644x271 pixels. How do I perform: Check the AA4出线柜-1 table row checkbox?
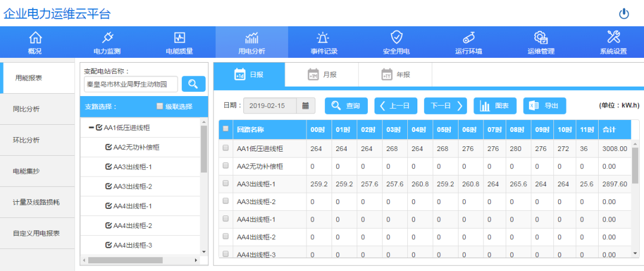tap(225, 219)
